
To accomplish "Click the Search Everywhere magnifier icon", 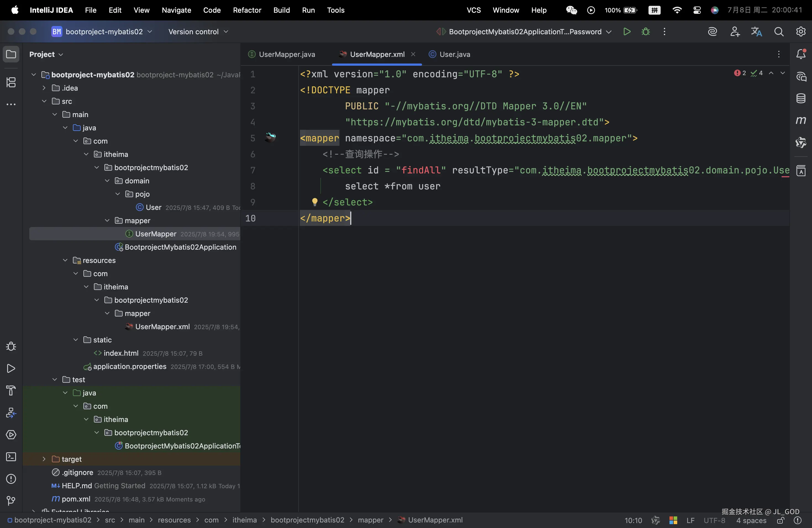I will click(x=779, y=32).
